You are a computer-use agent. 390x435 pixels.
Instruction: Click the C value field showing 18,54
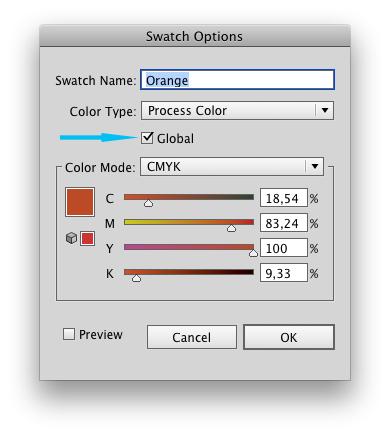(284, 198)
